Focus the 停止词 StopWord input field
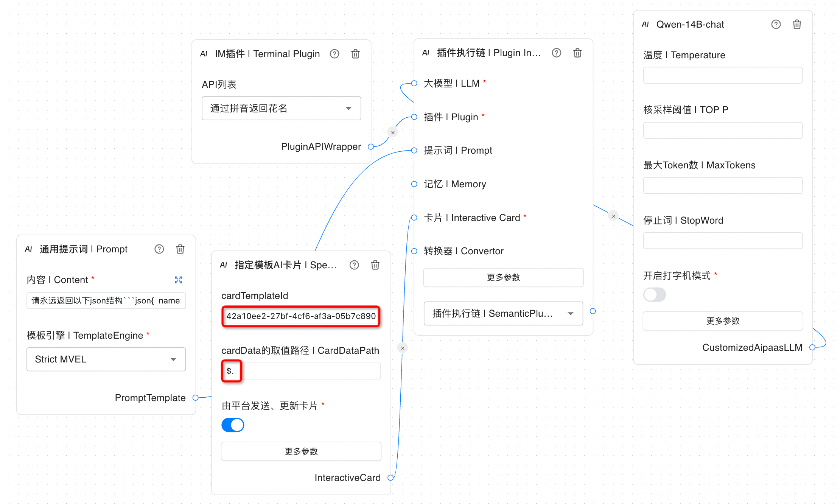840x504 pixels. (723, 241)
